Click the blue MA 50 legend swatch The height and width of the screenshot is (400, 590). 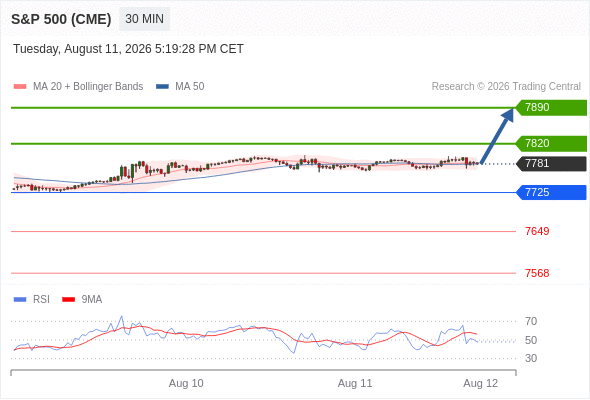point(163,87)
